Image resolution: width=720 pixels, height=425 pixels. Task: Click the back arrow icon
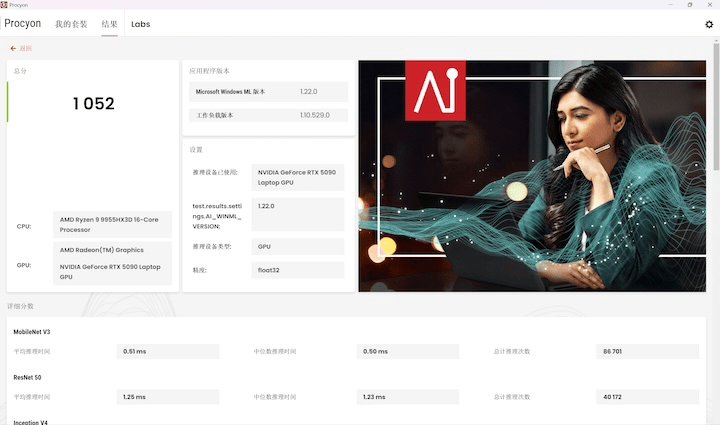(x=13, y=48)
